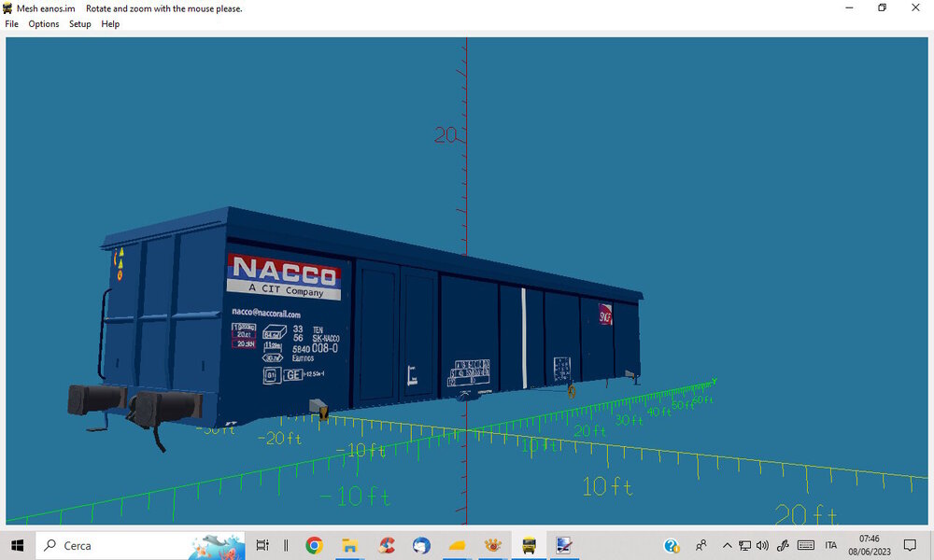Open the Setup menu
934x560 pixels.
[79, 24]
